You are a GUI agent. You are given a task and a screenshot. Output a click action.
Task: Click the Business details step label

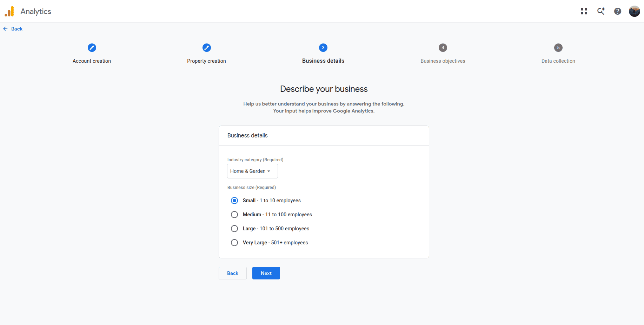tap(323, 61)
